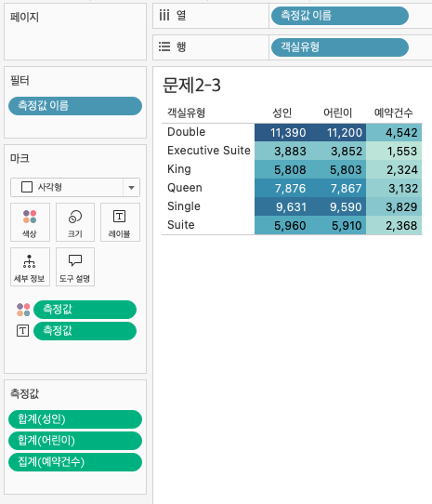This screenshot has width=432, height=504.
Task: Click the 5,803 cell in King row
Action: [338, 170]
